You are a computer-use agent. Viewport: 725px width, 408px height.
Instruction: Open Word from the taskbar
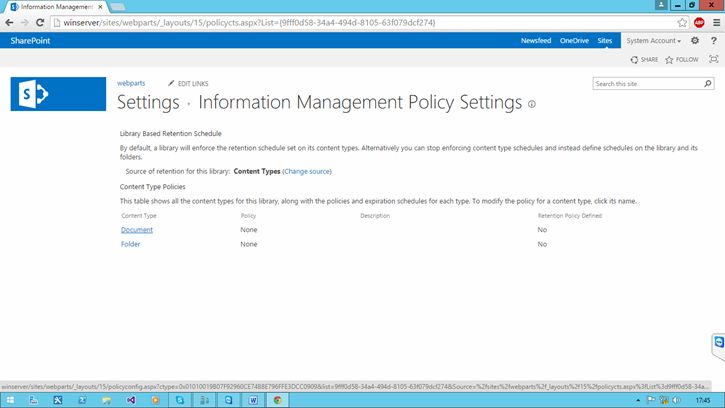coord(253,400)
